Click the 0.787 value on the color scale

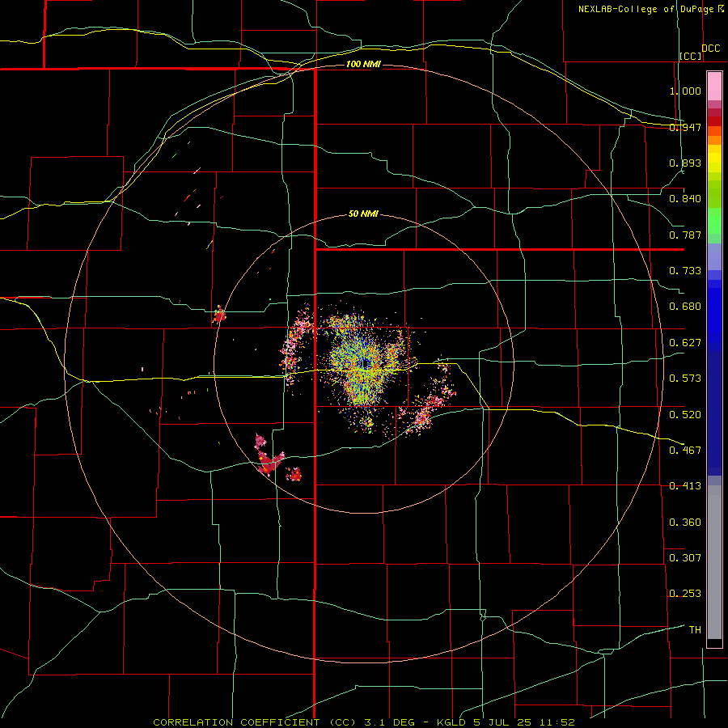685,235
